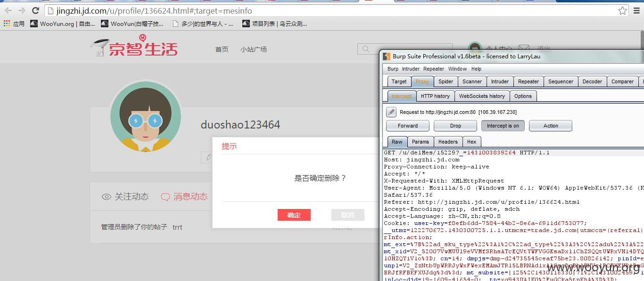Confirm deletion with 确定 button

coord(294,215)
